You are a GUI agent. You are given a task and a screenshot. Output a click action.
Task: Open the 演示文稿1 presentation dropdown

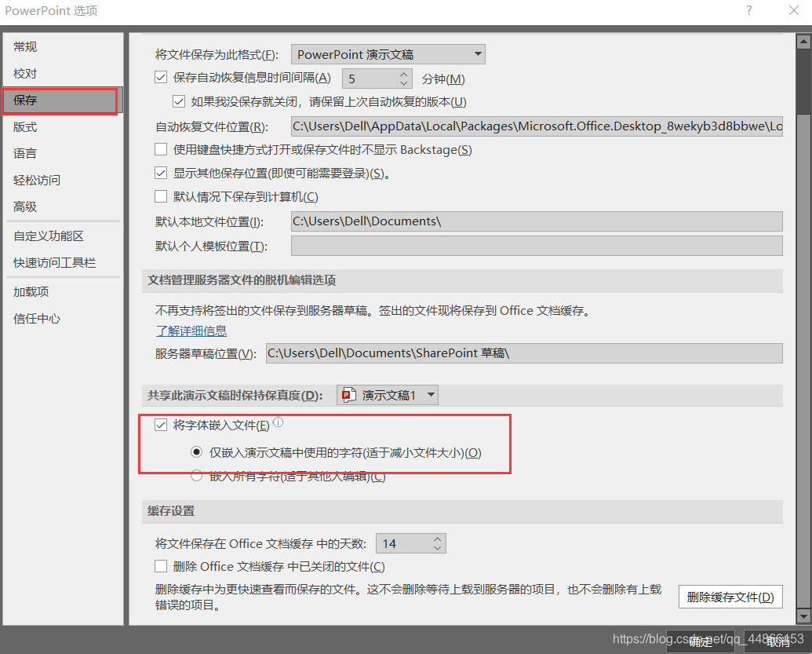coord(388,395)
